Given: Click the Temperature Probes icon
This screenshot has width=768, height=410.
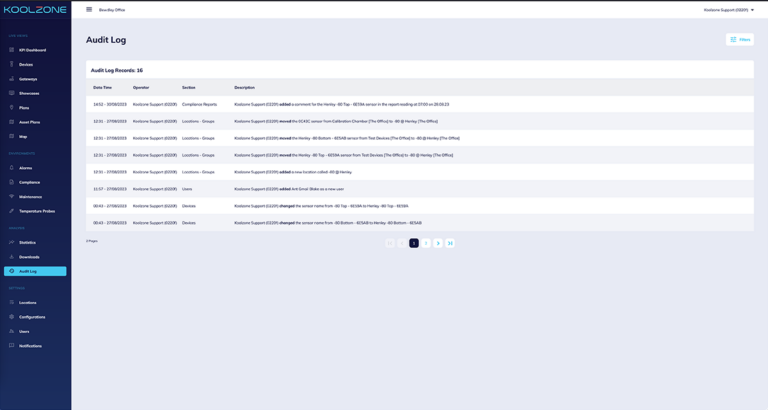Looking at the screenshot, I should 12,211.
